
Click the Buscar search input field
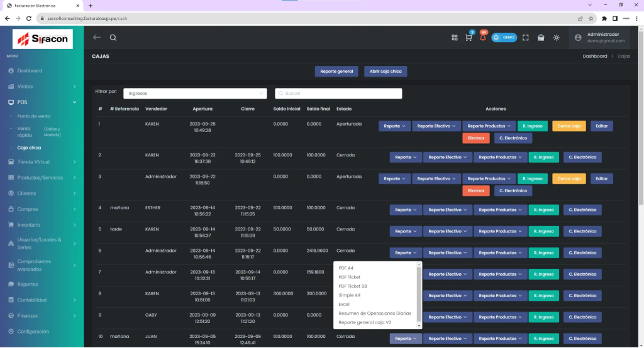click(338, 94)
